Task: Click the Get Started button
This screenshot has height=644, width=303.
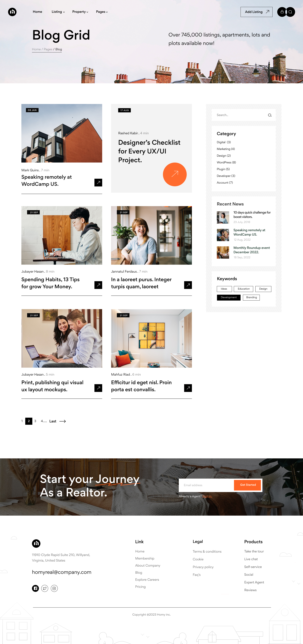Action: (248, 485)
